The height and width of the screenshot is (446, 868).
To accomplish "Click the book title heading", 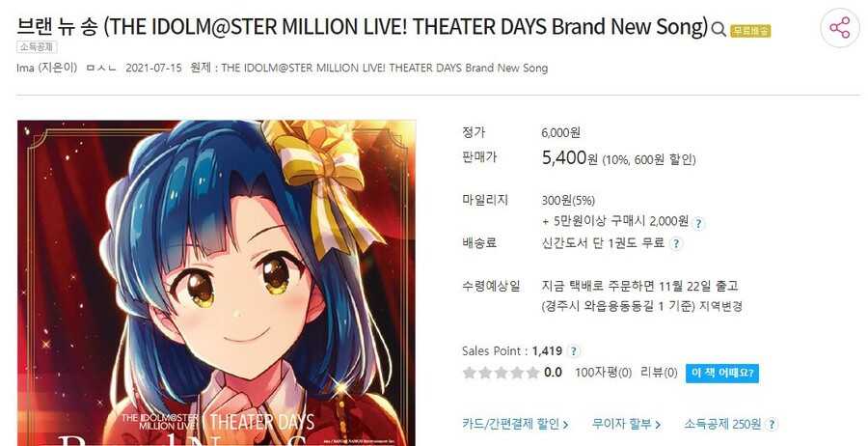I will [363, 27].
